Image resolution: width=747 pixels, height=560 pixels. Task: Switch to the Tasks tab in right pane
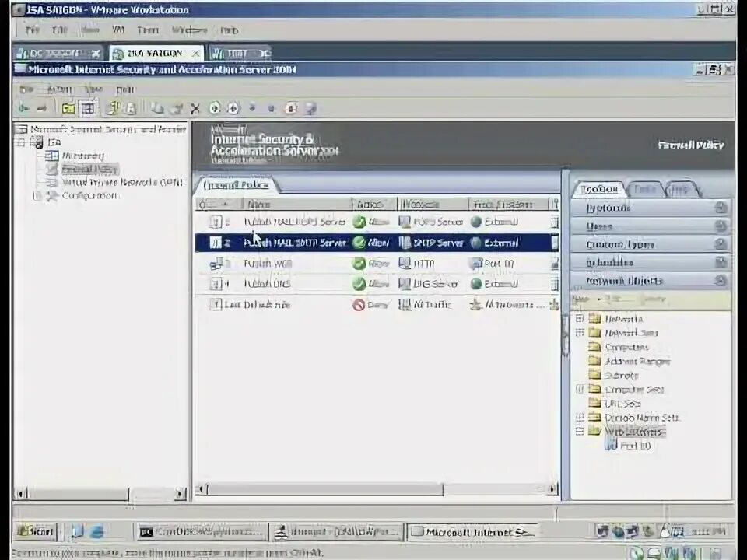644,190
